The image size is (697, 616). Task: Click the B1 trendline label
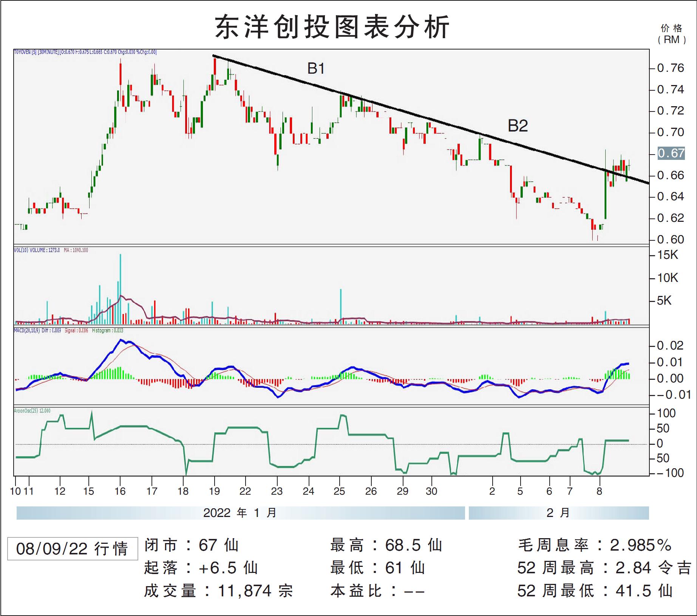[316, 68]
